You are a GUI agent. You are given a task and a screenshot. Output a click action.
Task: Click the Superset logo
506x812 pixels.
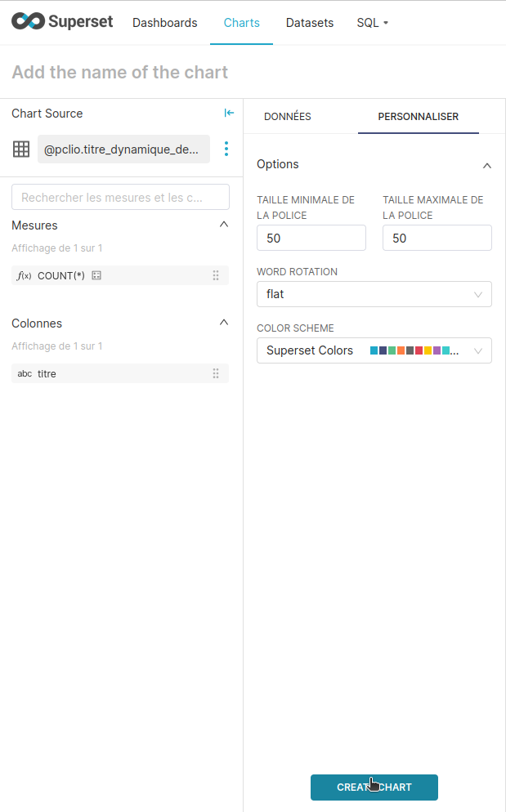[x=62, y=22]
